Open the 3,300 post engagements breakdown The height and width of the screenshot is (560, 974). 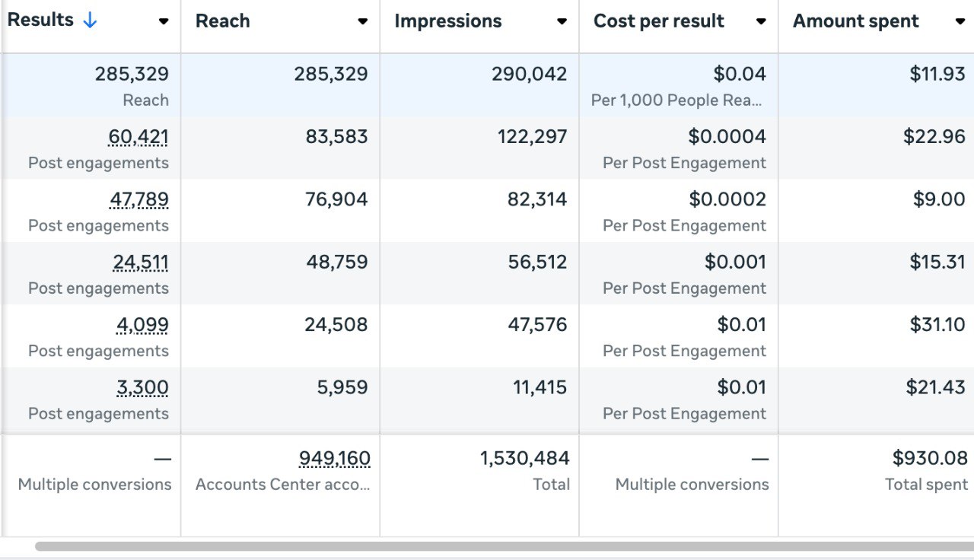(142, 388)
